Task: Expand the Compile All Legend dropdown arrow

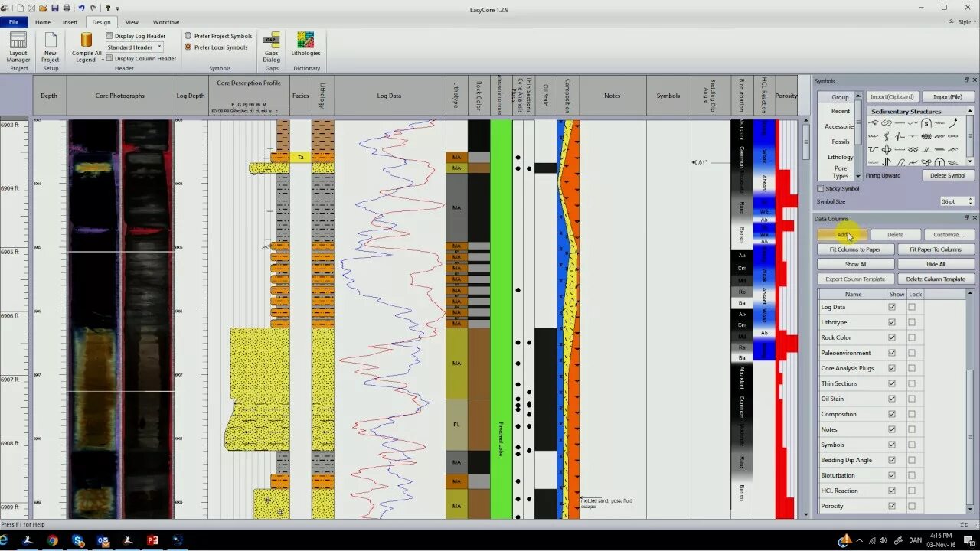Action: (x=102, y=60)
